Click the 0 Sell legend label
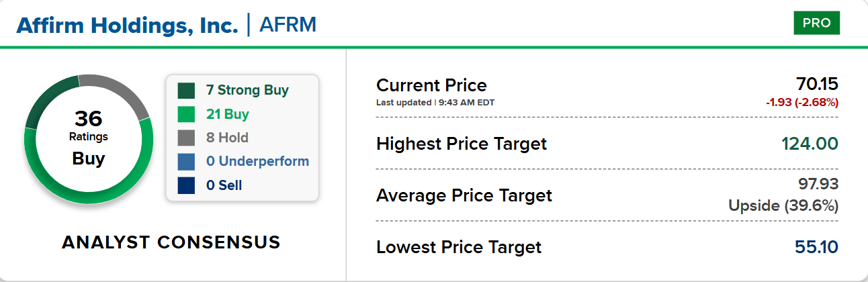868x282 pixels. click(224, 185)
